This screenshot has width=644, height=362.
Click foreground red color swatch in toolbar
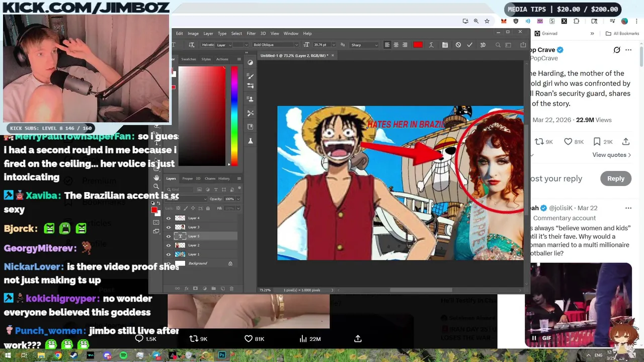154,210
